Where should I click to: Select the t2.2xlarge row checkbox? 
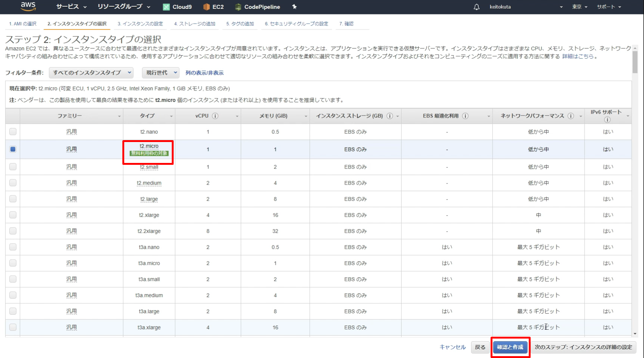pos(13,231)
